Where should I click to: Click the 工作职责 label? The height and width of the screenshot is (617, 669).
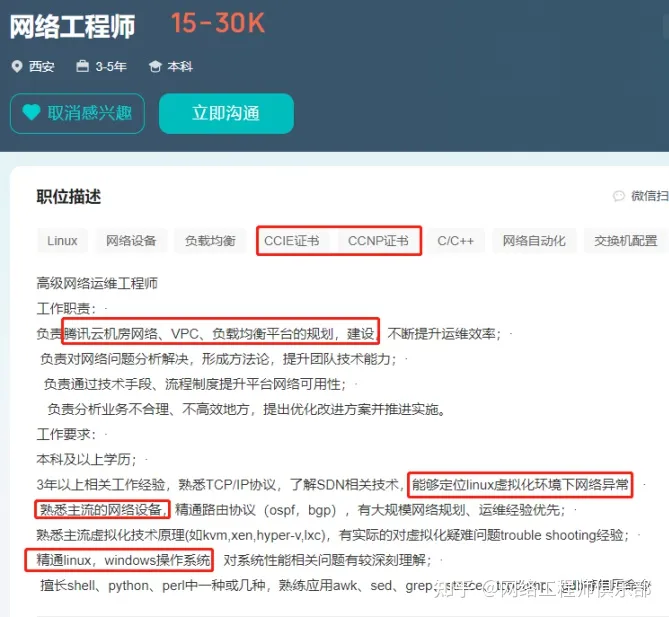point(67,308)
